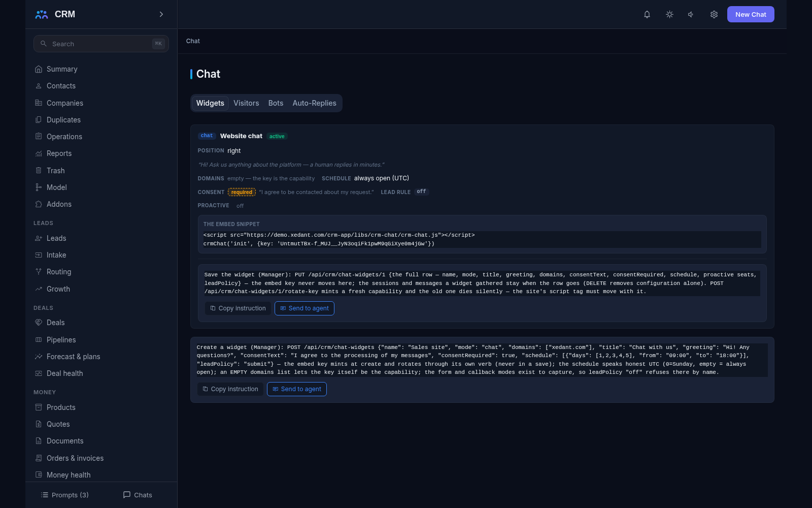This screenshot has height=508, width=812.
Task: Open the notifications bell icon
Action: [647, 14]
